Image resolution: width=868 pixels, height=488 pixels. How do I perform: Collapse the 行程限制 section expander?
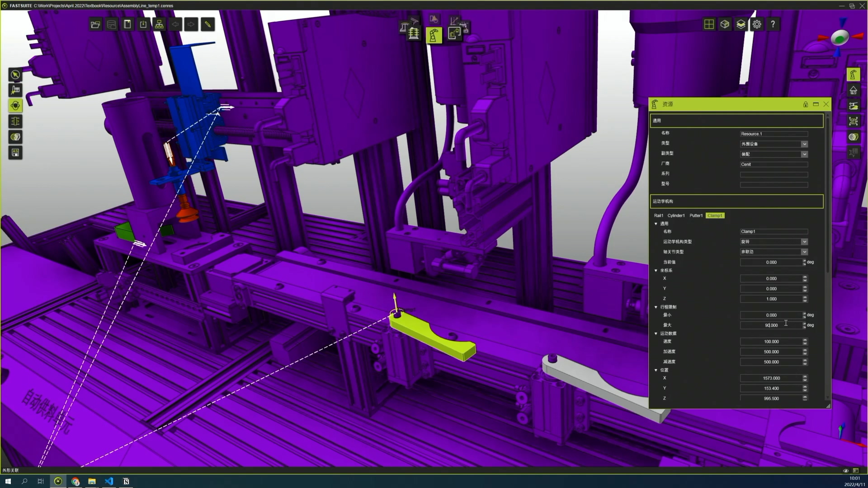click(656, 307)
